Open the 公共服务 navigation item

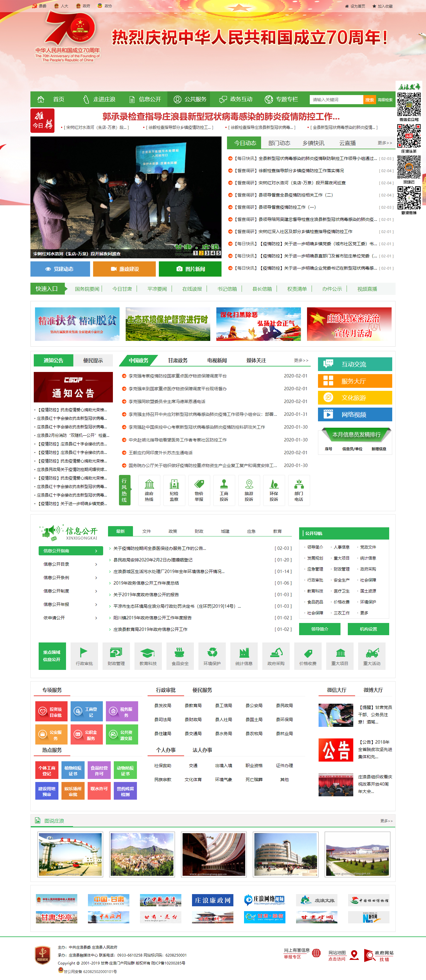click(x=190, y=99)
